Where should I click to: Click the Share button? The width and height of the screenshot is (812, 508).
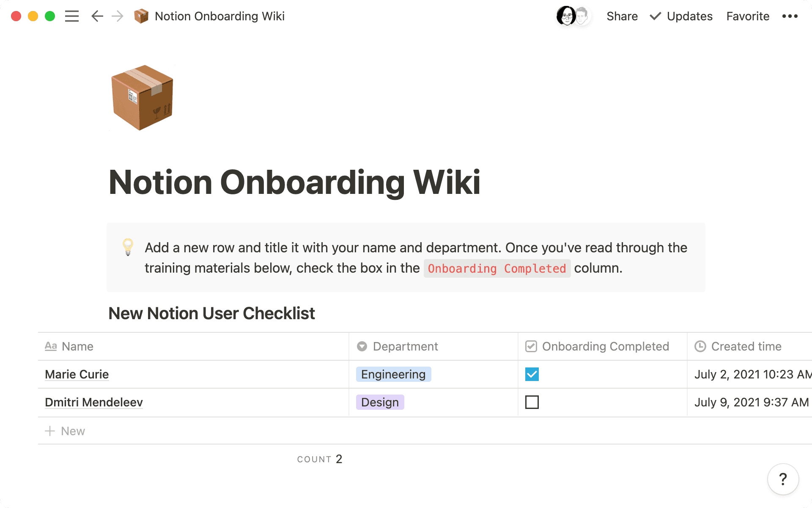622,17
